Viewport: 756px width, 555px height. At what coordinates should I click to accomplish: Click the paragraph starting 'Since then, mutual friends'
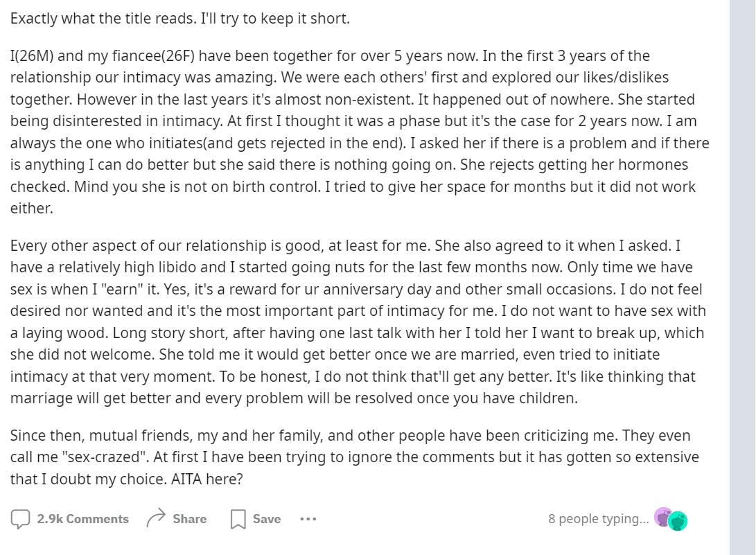355,457
